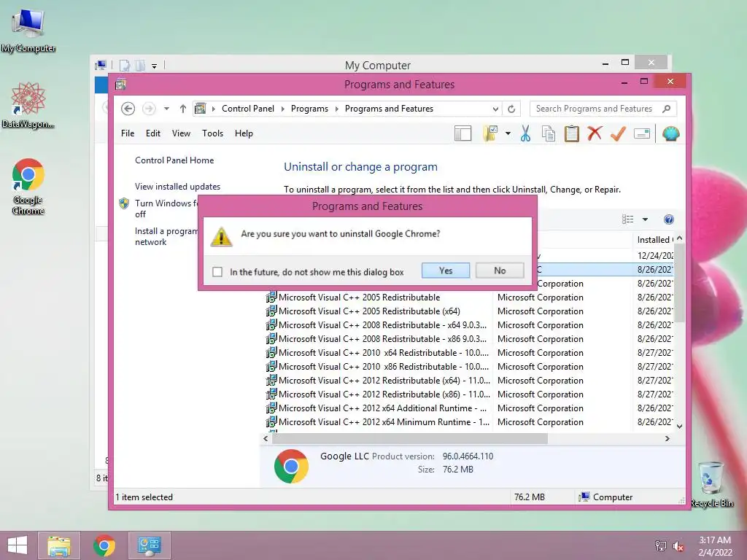Click the network tray icon
This screenshot has height=560, width=747.
[661, 546]
